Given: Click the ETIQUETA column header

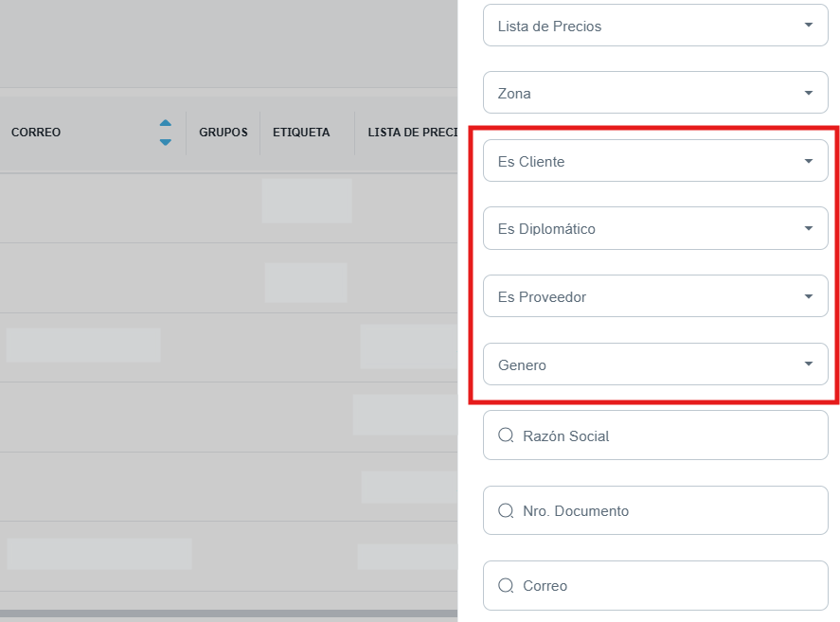Looking at the screenshot, I should [x=301, y=133].
